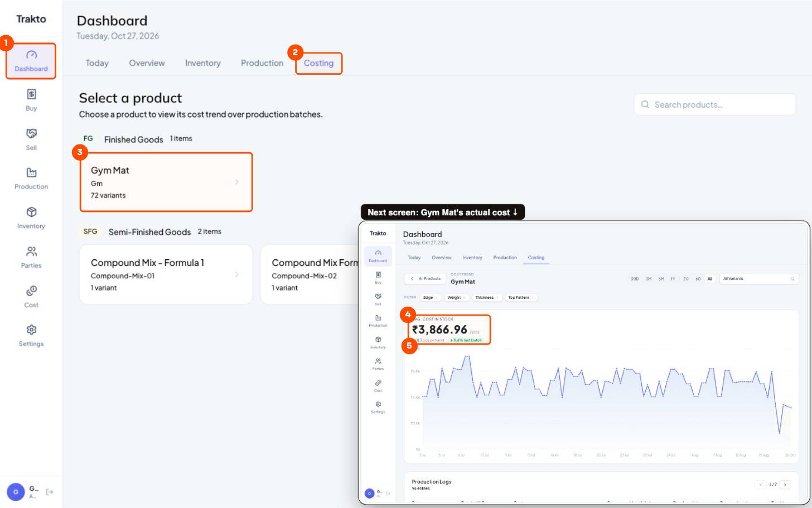Expand the Top Pattern filter in the preview
The height and width of the screenshot is (508, 812).
(x=521, y=298)
